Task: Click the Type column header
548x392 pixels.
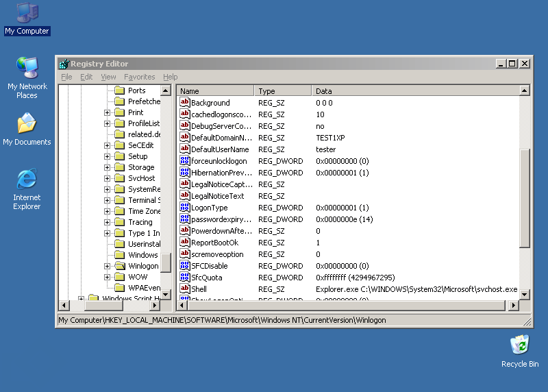Action: click(x=283, y=91)
